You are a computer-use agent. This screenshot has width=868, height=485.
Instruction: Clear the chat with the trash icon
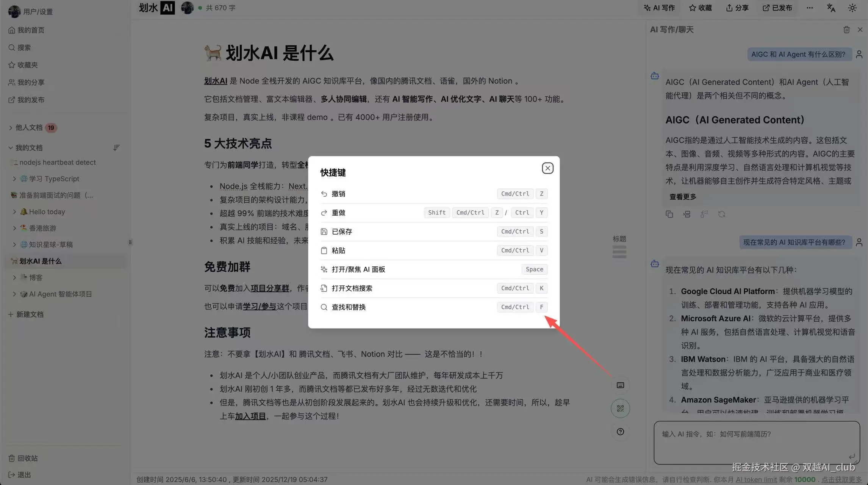coord(847,30)
